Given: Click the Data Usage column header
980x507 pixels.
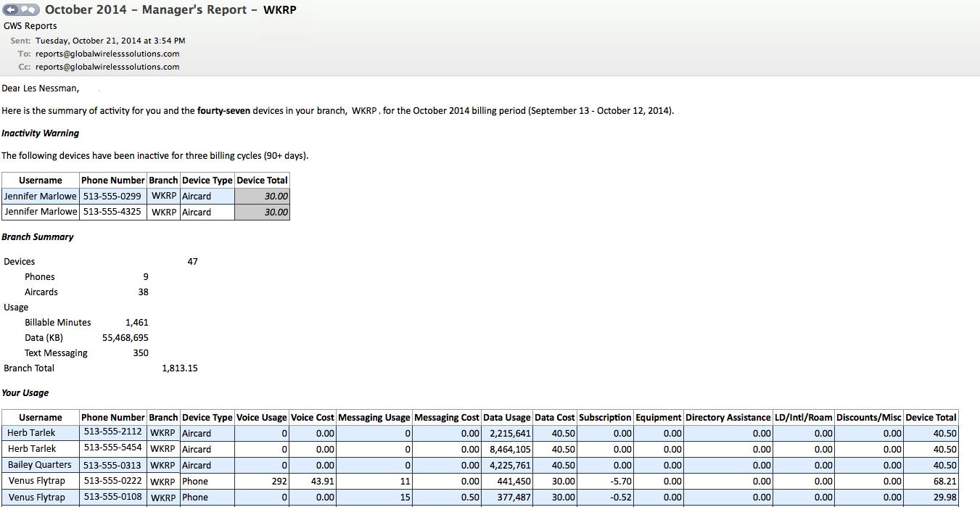Looking at the screenshot, I should tap(507, 418).
